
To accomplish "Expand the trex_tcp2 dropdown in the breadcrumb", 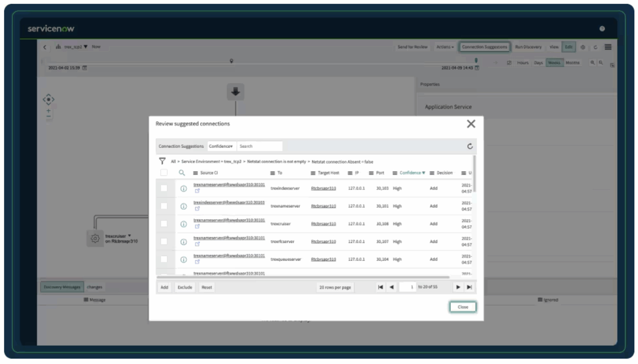I will [x=86, y=47].
